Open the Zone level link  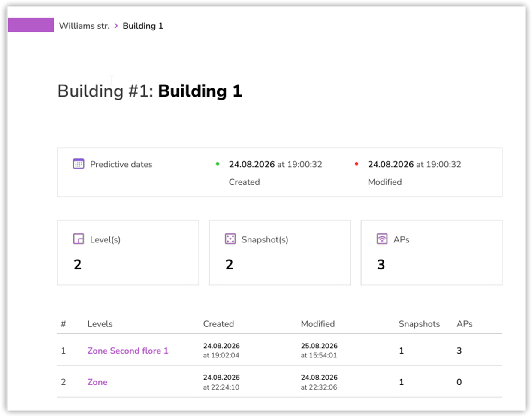click(x=97, y=382)
